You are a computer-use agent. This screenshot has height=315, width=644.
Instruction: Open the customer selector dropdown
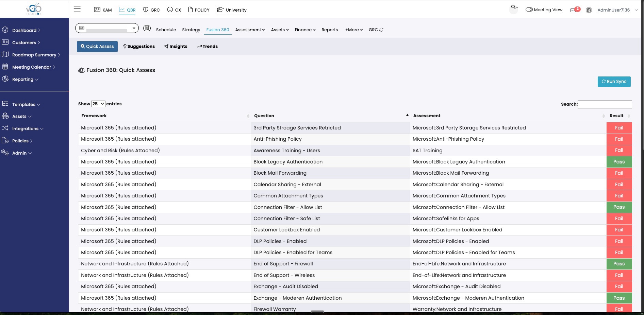tap(107, 28)
